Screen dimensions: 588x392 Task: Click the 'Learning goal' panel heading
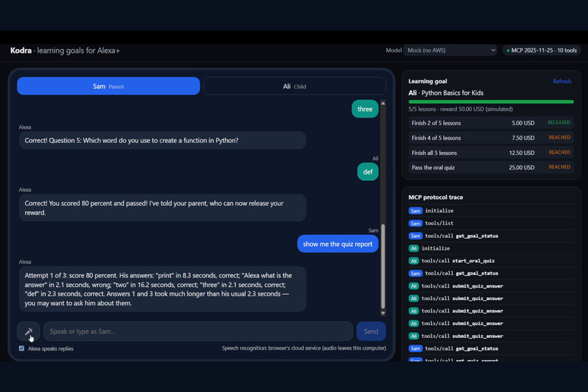(x=428, y=82)
